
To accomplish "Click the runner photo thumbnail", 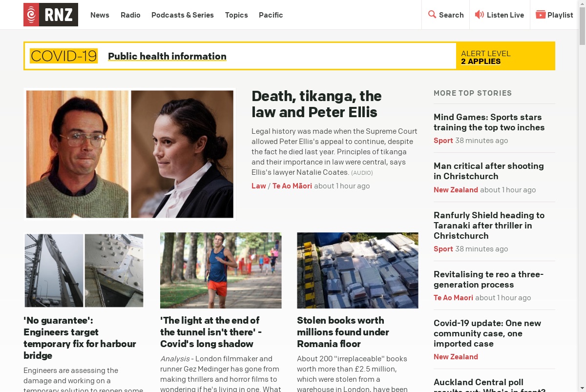I will [221, 270].
